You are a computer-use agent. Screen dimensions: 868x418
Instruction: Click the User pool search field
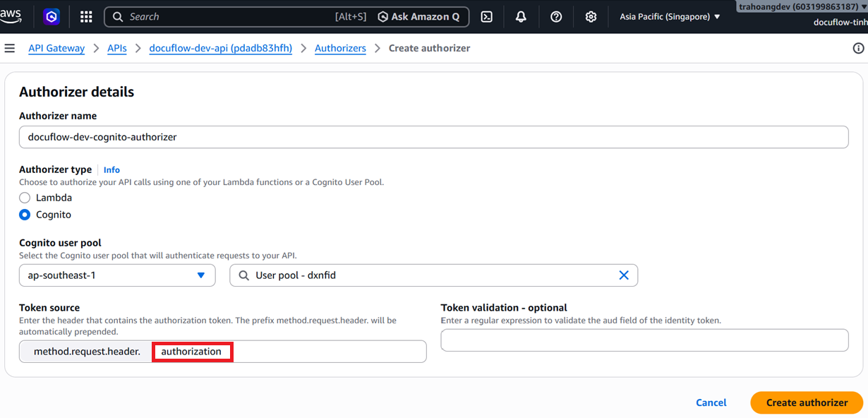coord(433,275)
